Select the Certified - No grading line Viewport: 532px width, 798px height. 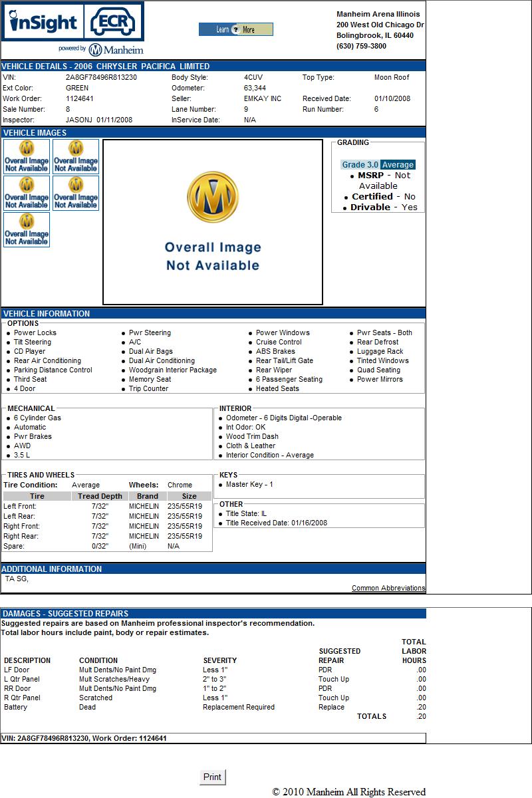point(384,196)
